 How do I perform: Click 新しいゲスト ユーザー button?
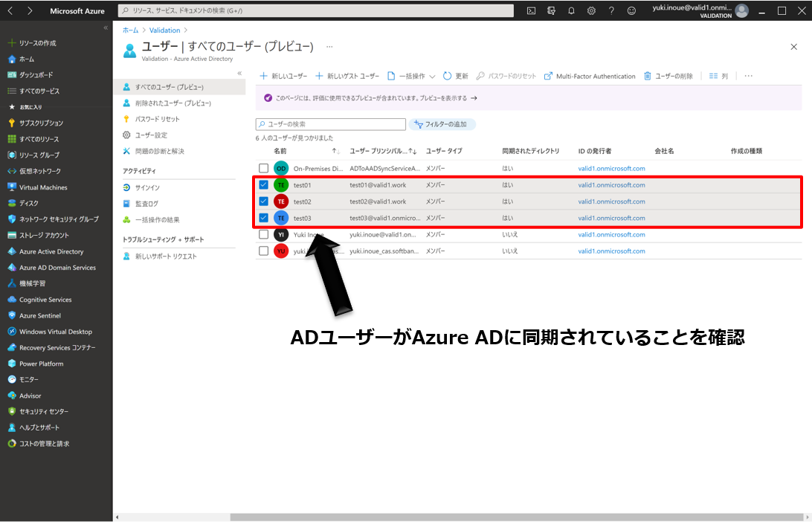click(x=347, y=76)
